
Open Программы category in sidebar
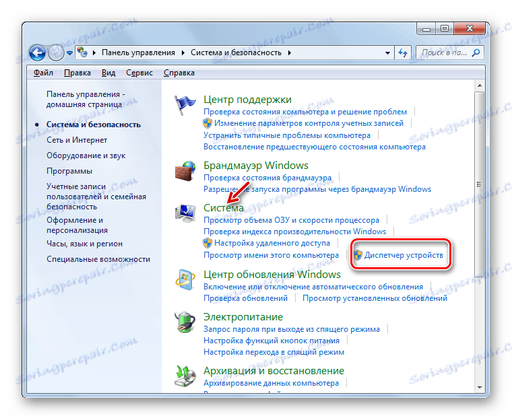click(x=69, y=171)
